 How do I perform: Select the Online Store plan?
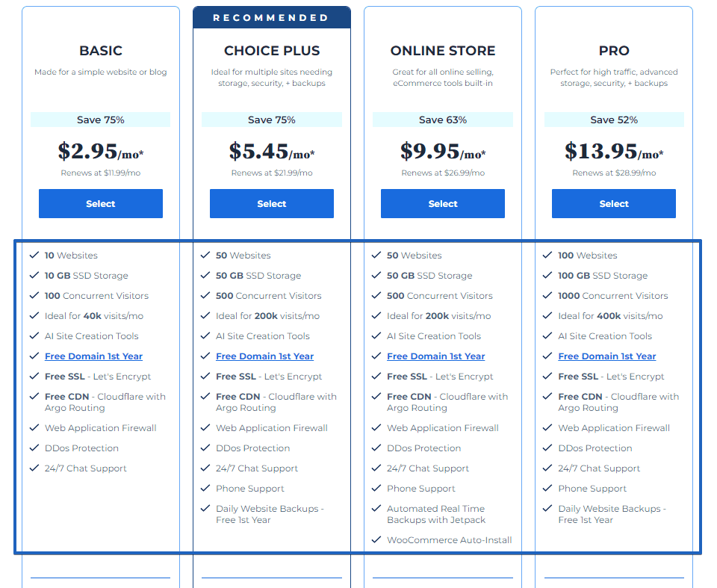tap(443, 204)
